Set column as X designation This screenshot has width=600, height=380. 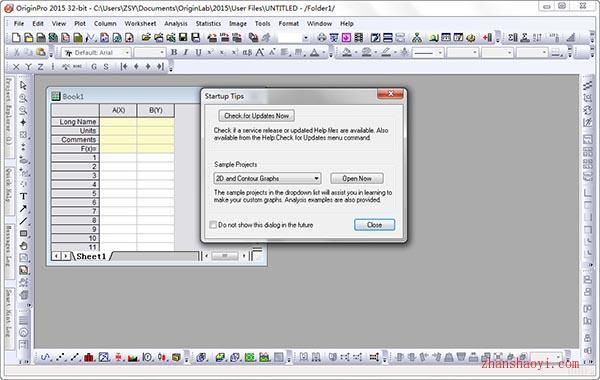click(x=16, y=67)
